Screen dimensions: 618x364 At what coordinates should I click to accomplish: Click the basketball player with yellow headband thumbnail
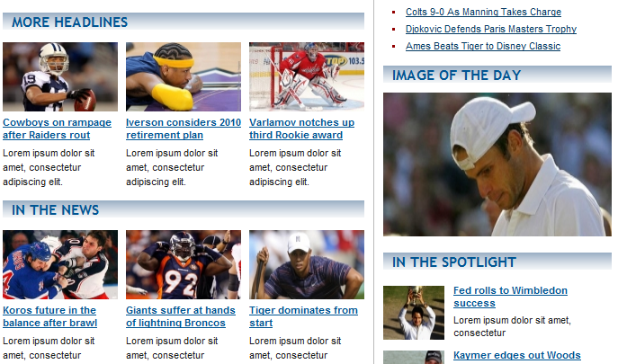pyautogui.click(x=184, y=76)
